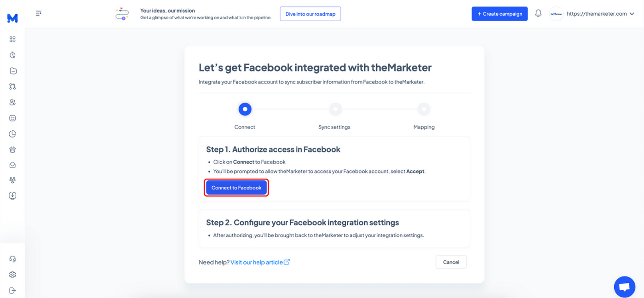Open the dashboard grid icon

click(12, 40)
